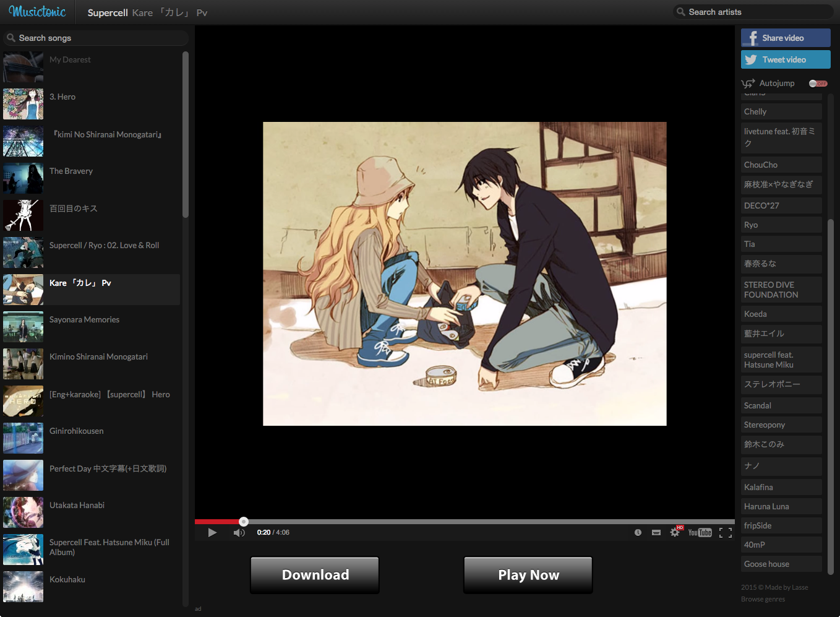Screen dimensions: 840x617
Task: Open the Made by Lasse link
Action: (x=786, y=587)
